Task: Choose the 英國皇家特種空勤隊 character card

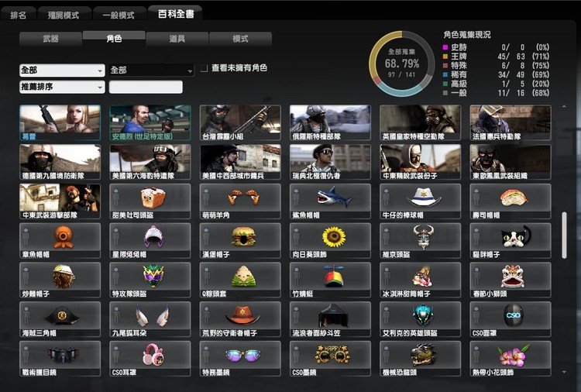Action: [x=420, y=122]
